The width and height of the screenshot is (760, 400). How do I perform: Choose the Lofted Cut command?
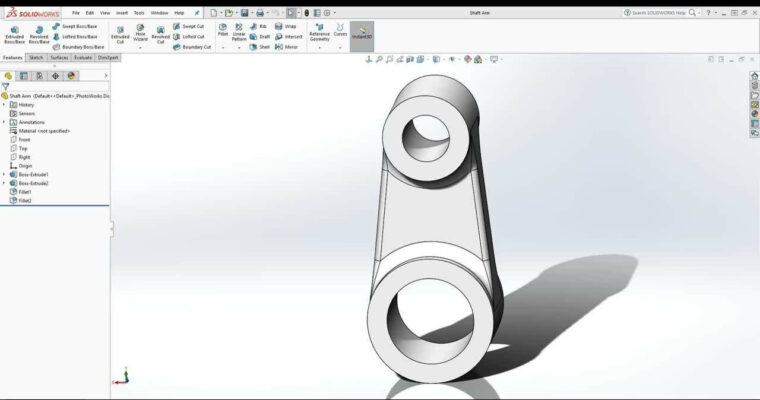click(x=189, y=36)
